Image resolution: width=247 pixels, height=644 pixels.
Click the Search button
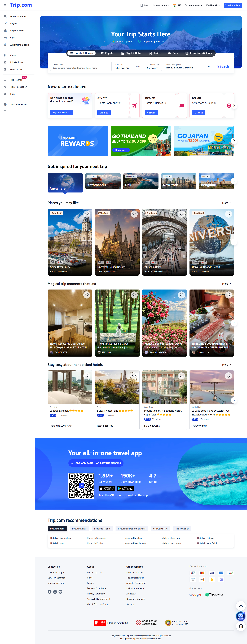(223, 67)
